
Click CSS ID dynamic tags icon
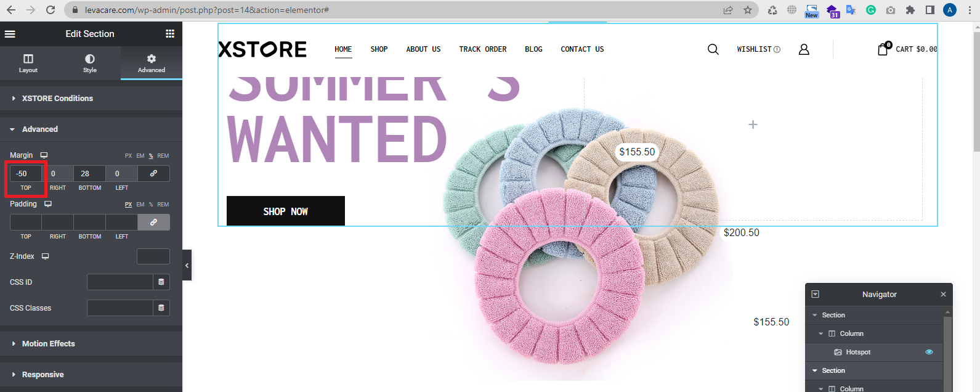pos(161,282)
